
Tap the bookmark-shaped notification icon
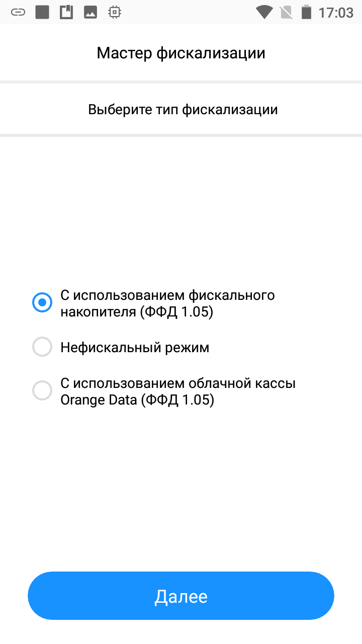(66, 13)
